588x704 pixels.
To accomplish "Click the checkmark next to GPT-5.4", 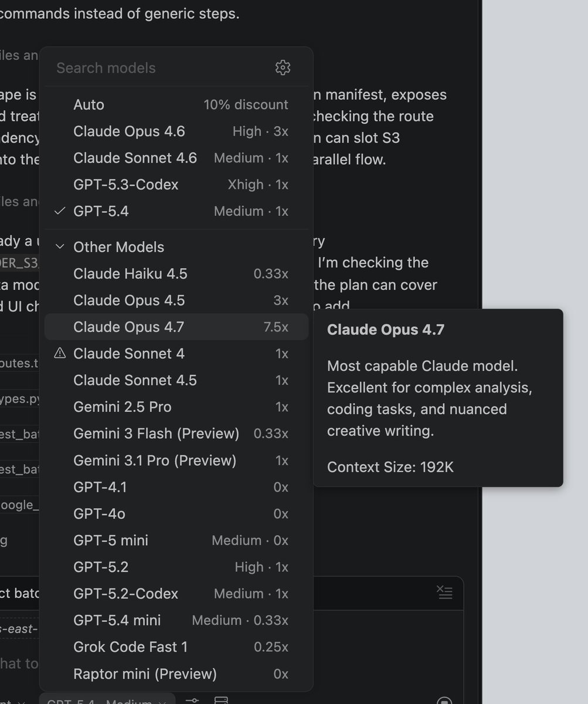I will click(59, 211).
